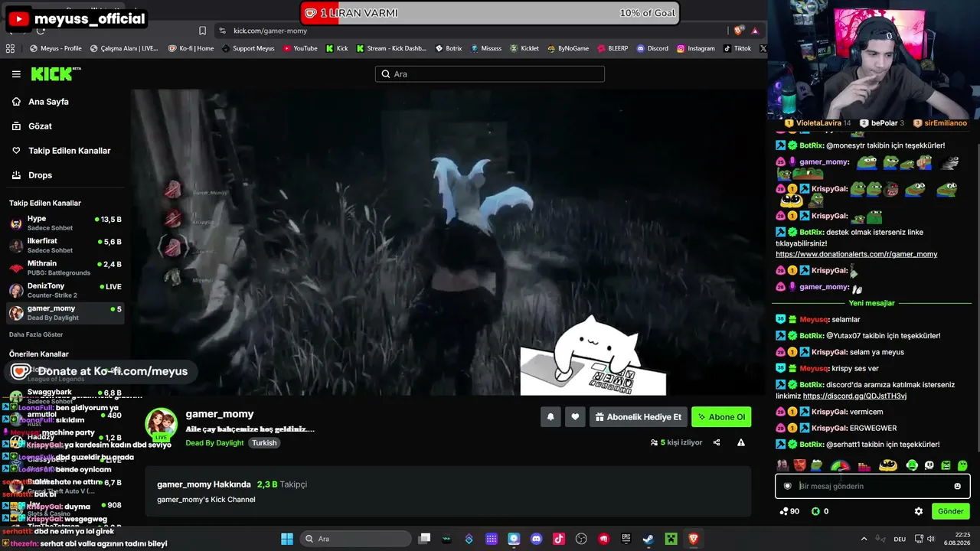Image resolution: width=980 pixels, height=551 pixels.
Task: Click the browser address bar URL
Action: pos(270,31)
